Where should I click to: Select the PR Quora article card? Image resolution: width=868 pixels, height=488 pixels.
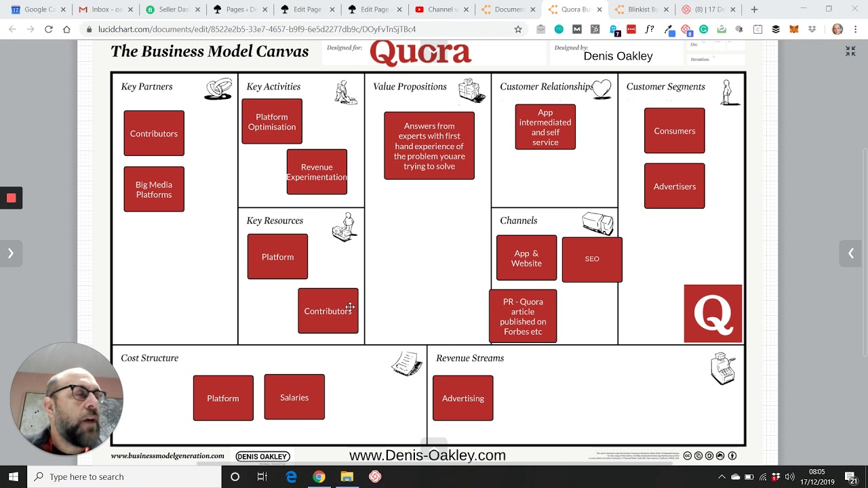pyautogui.click(x=523, y=317)
